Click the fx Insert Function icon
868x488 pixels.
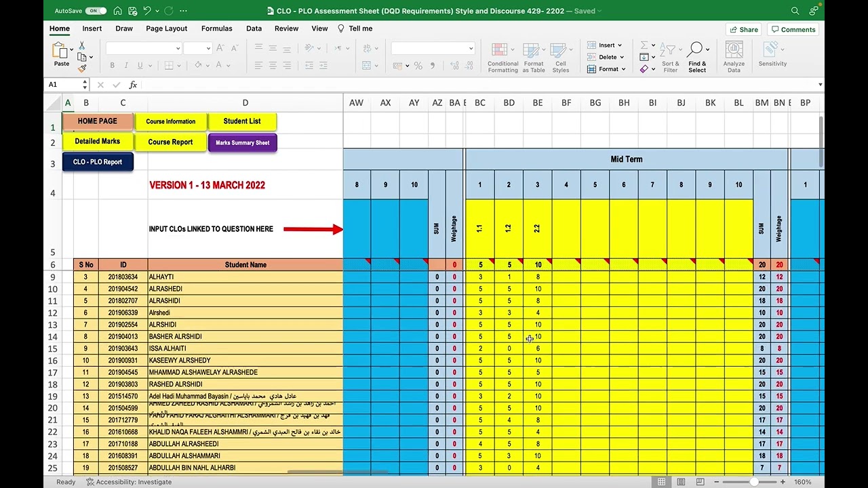pyautogui.click(x=133, y=85)
